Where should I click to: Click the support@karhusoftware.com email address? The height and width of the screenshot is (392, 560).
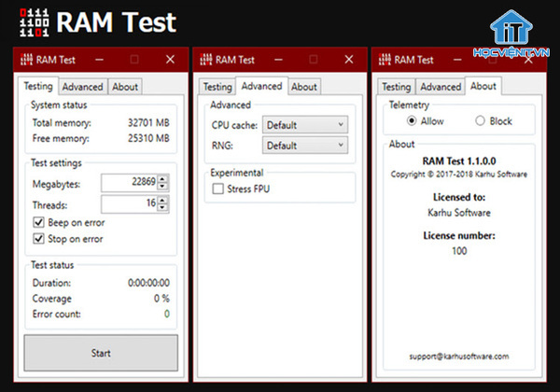pos(459,356)
